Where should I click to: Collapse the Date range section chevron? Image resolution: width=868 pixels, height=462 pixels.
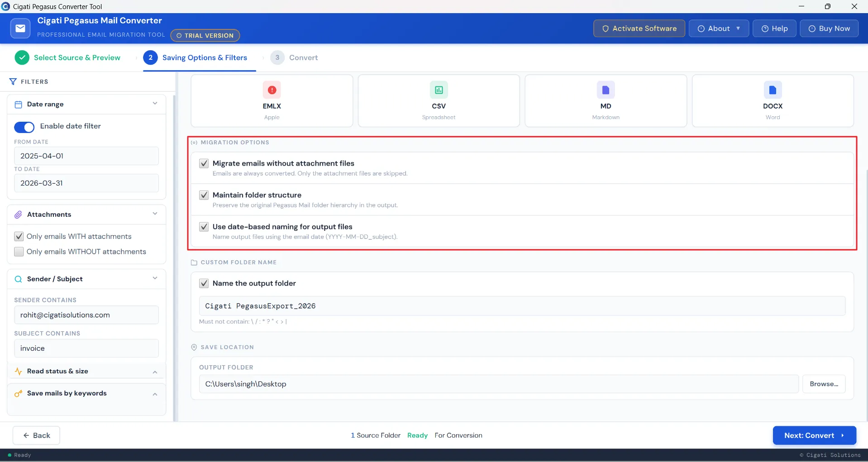(155, 104)
